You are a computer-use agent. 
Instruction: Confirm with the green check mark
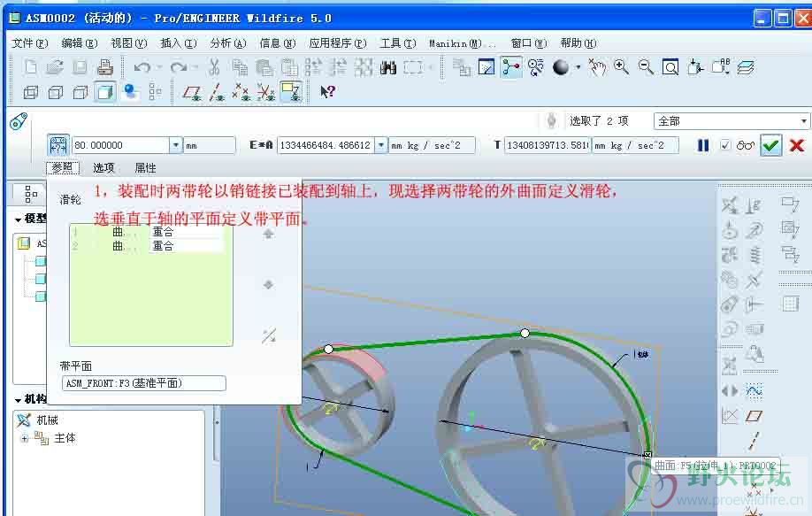(770, 145)
